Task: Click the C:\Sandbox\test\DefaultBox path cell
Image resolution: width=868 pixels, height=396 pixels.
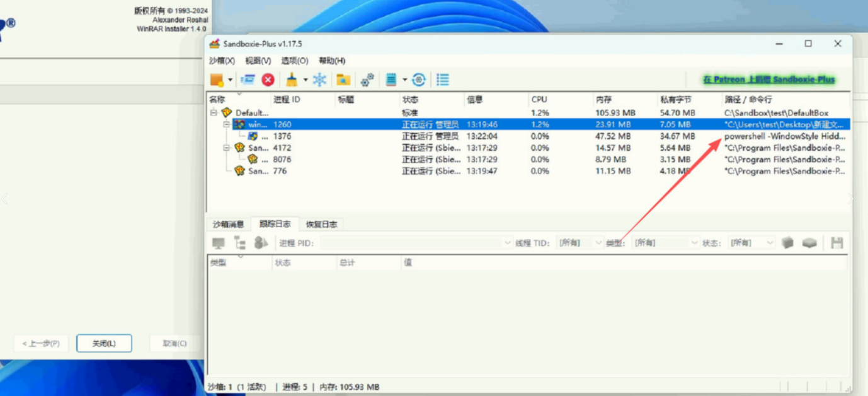Action: [776, 113]
